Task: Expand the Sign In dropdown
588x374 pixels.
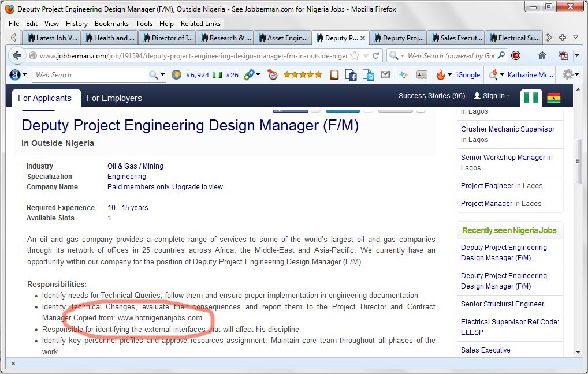Action: (508, 96)
